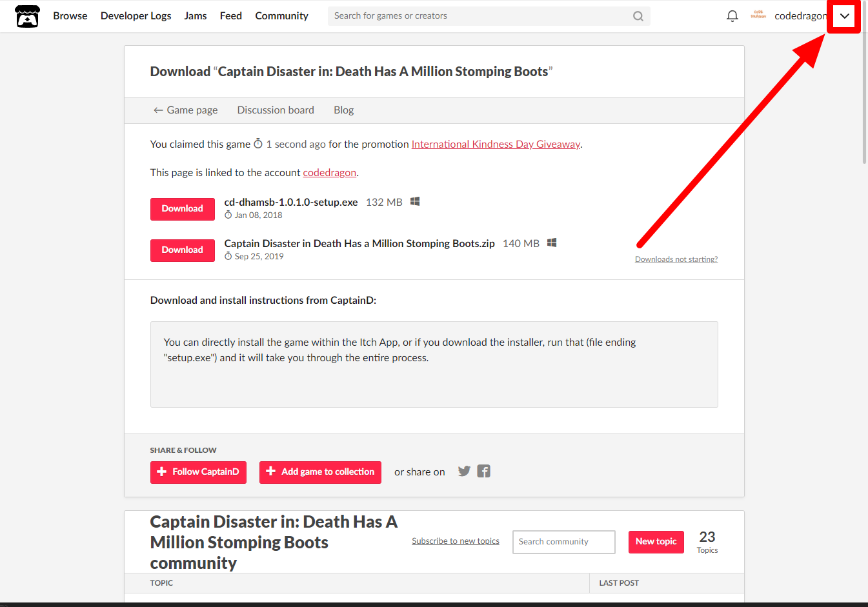Expand the account dropdown chevron
The image size is (868, 607).
pyautogui.click(x=844, y=16)
